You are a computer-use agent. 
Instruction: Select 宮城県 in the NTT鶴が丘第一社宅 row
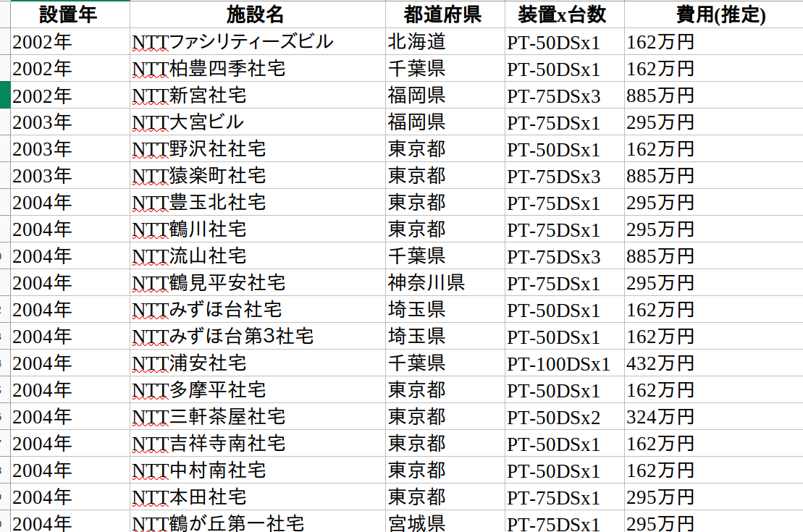445,523
